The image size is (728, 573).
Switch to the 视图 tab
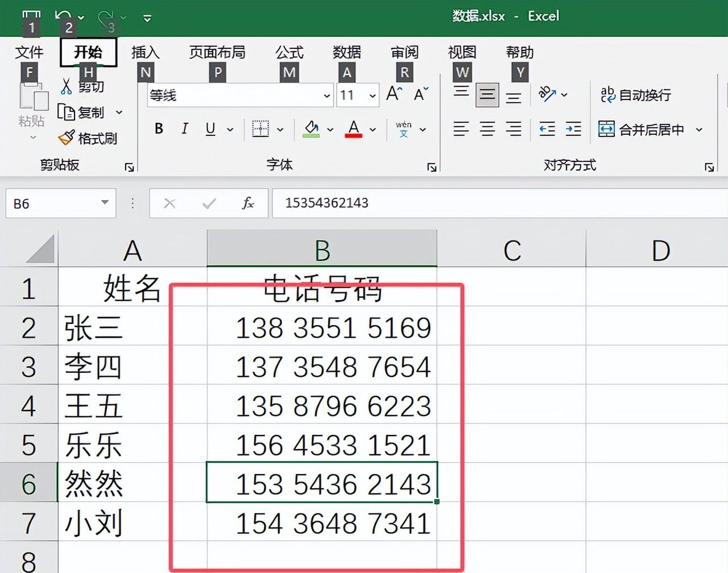[x=462, y=52]
